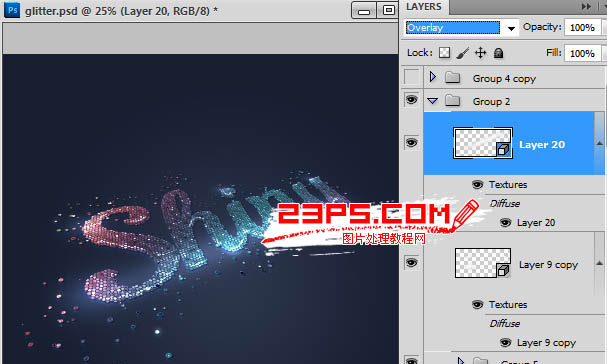Toggle eye of Layer 20 diffuse texture

click(x=506, y=222)
